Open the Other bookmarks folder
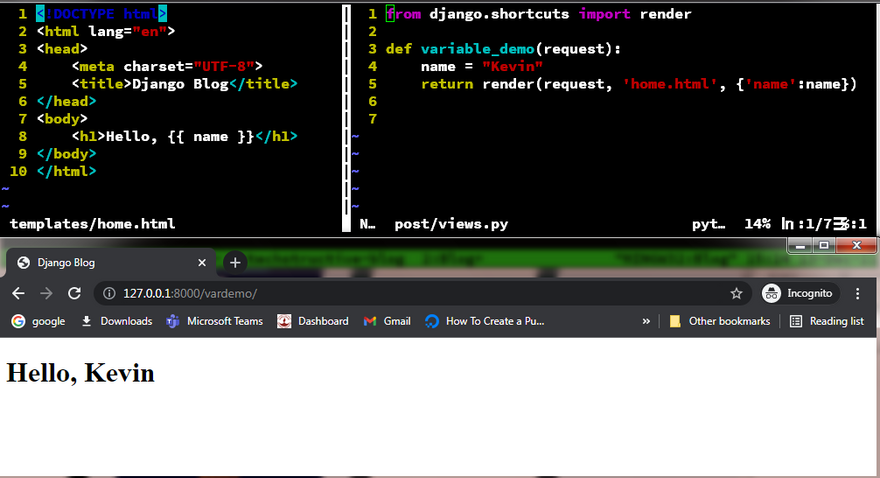 pos(719,321)
